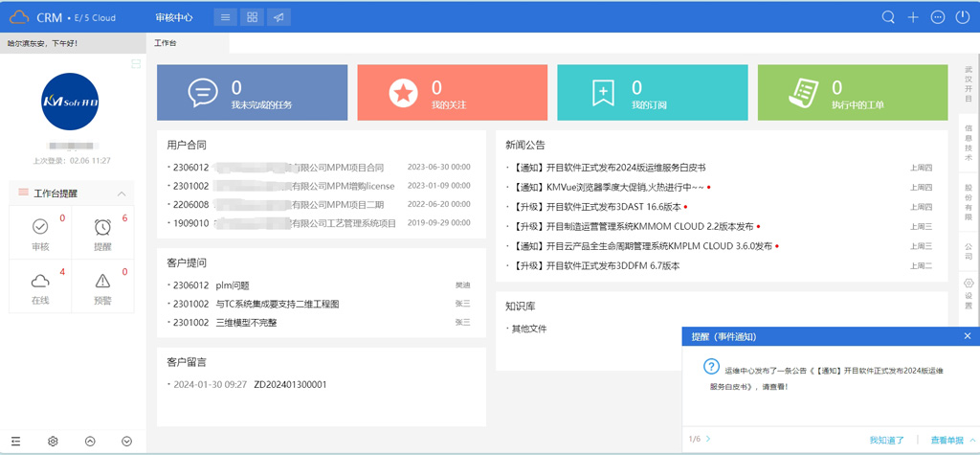Collapse the 工作台提醒 panel chevron
This screenshot has width=980, height=455.
(122, 193)
